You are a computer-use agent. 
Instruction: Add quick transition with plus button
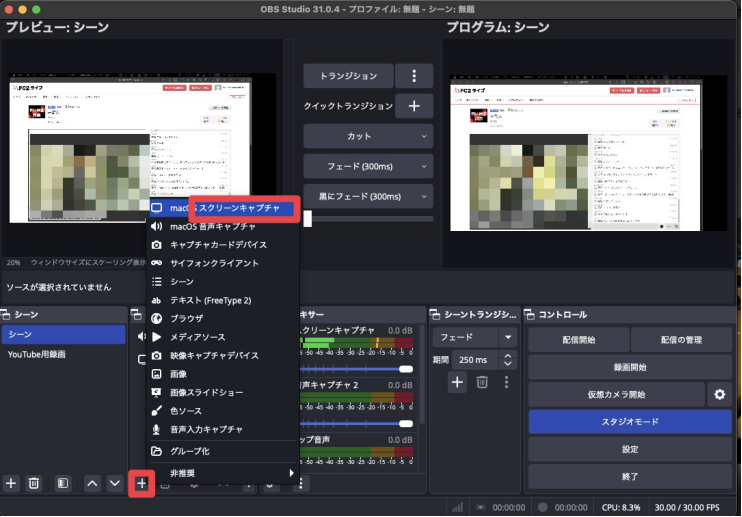[414, 106]
